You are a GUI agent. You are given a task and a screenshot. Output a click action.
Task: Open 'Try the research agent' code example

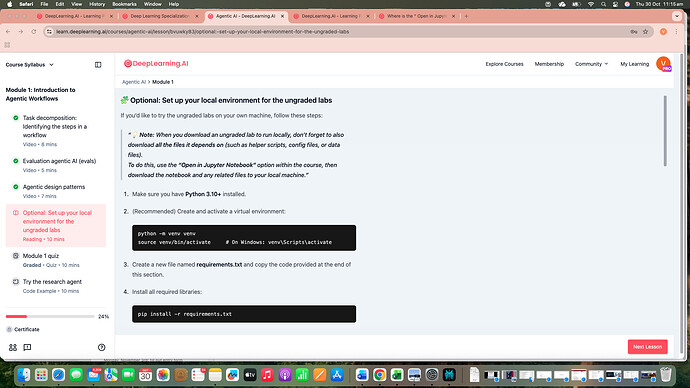pos(56,286)
